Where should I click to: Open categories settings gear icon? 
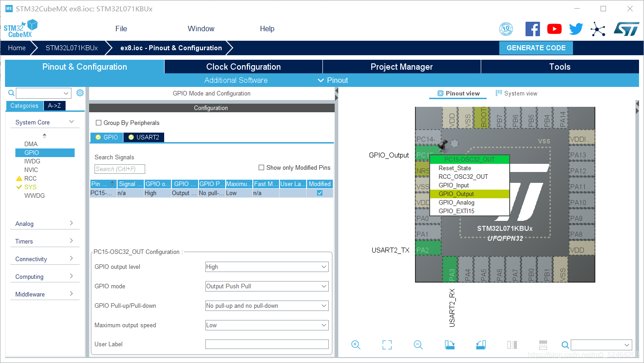(x=80, y=93)
